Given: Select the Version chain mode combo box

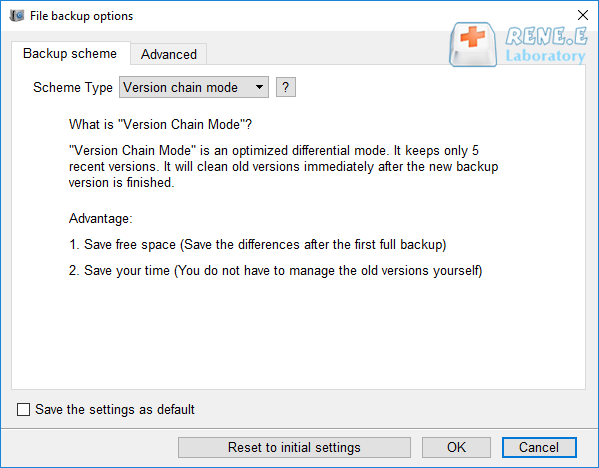Looking at the screenshot, I should (194, 87).
